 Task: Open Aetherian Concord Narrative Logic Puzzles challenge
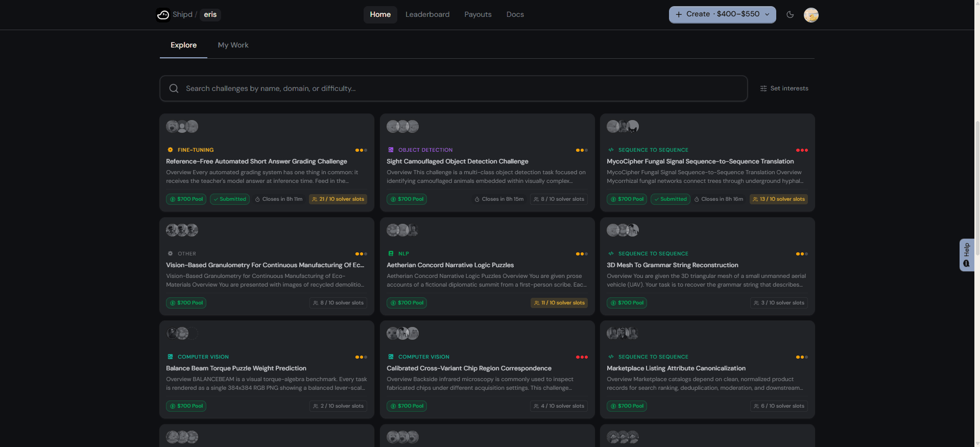tap(450, 265)
